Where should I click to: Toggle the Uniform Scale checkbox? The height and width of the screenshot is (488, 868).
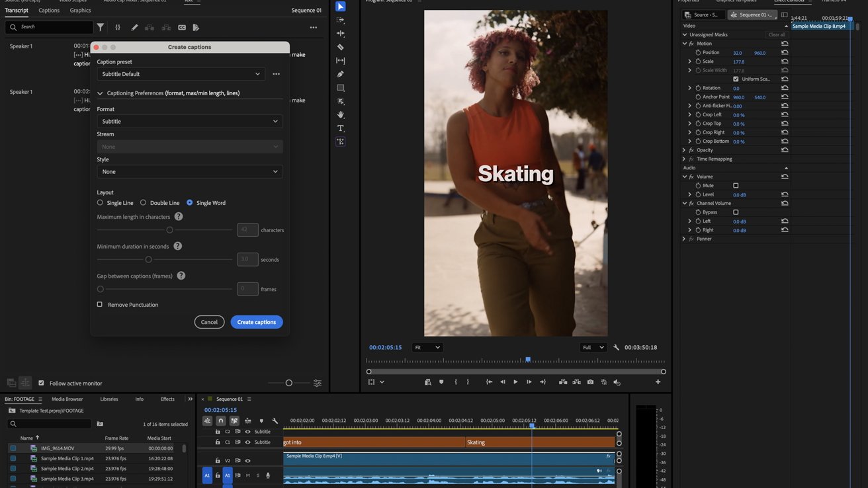pos(736,79)
